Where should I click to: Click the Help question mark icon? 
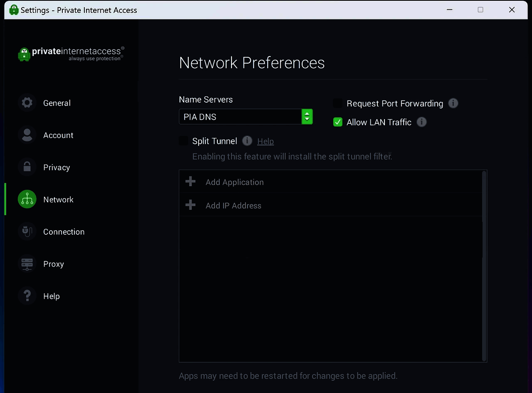27,296
